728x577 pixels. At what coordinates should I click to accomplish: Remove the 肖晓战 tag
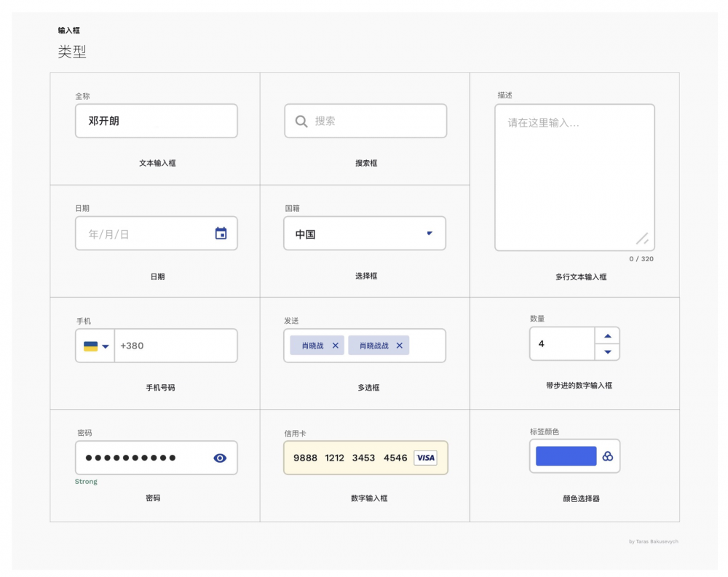point(336,346)
